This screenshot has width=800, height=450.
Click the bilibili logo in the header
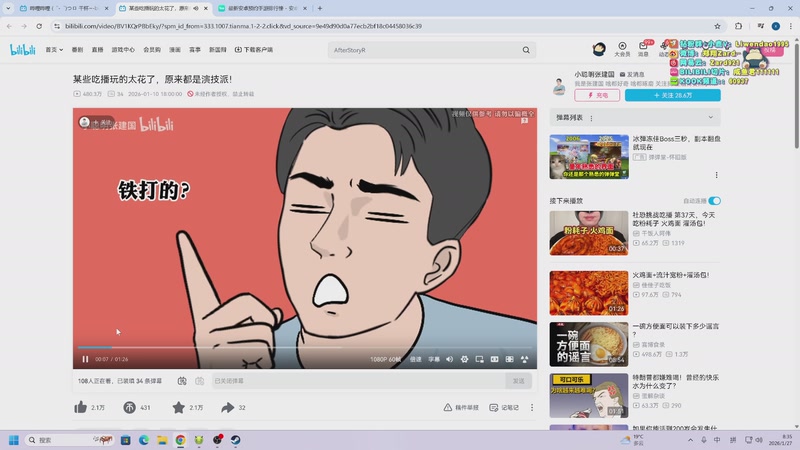coord(23,49)
